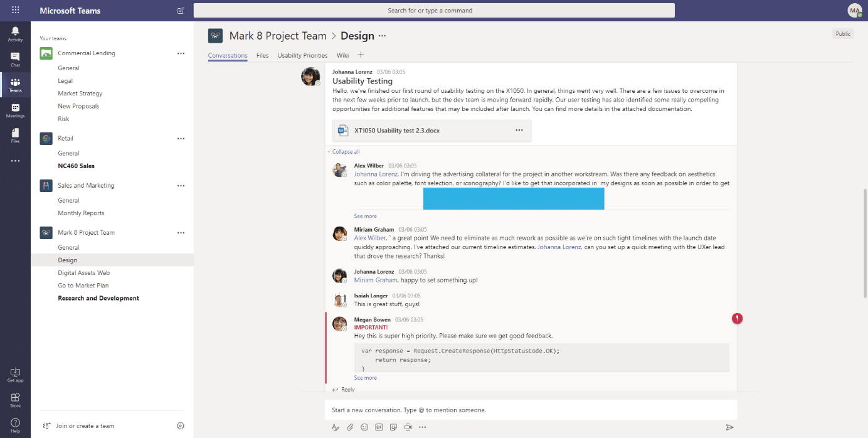Open the Activity feed icon
This screenshot has height=438, width=868.
click(15, 33)
